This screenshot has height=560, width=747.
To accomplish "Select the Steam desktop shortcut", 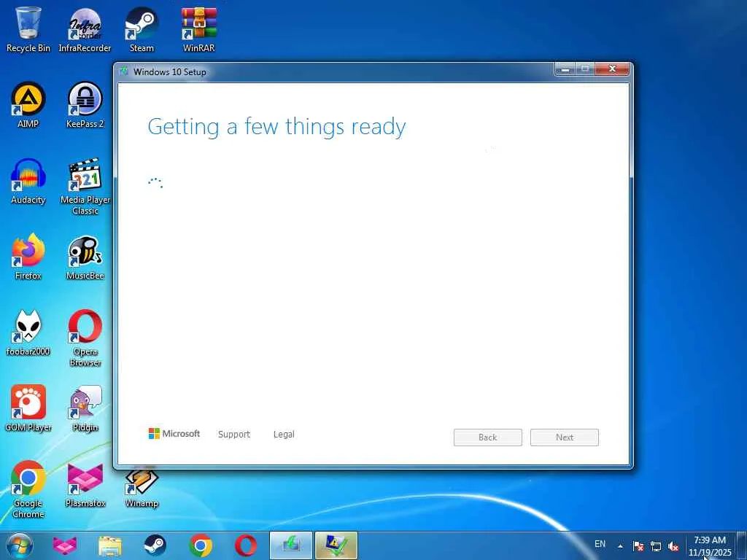I will 142,28.
